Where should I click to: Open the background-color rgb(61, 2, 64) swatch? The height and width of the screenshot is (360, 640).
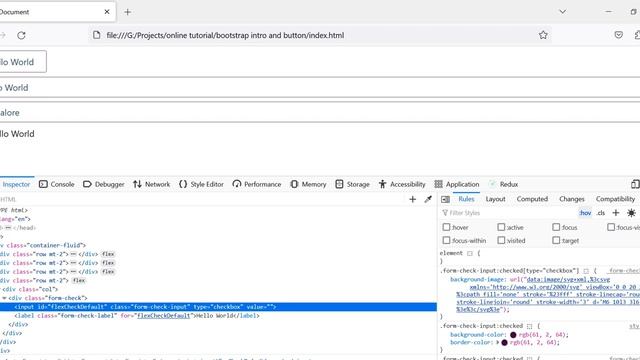(513, 335)
